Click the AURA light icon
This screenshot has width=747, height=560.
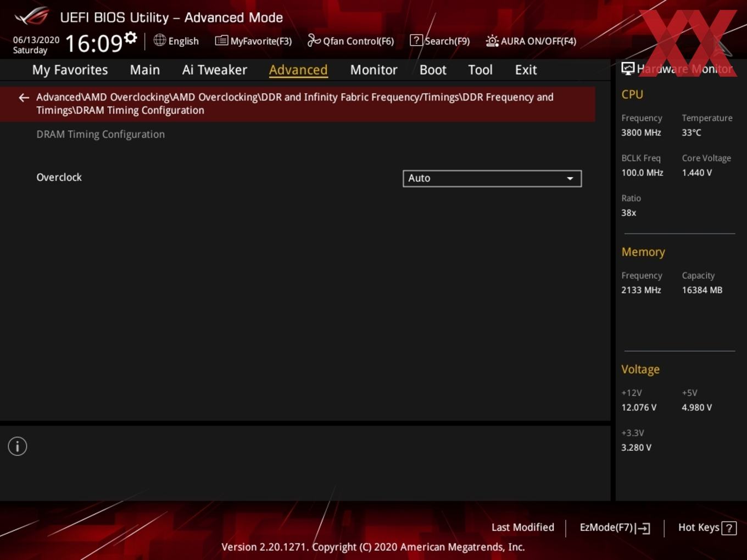click(x=492, y=41)
